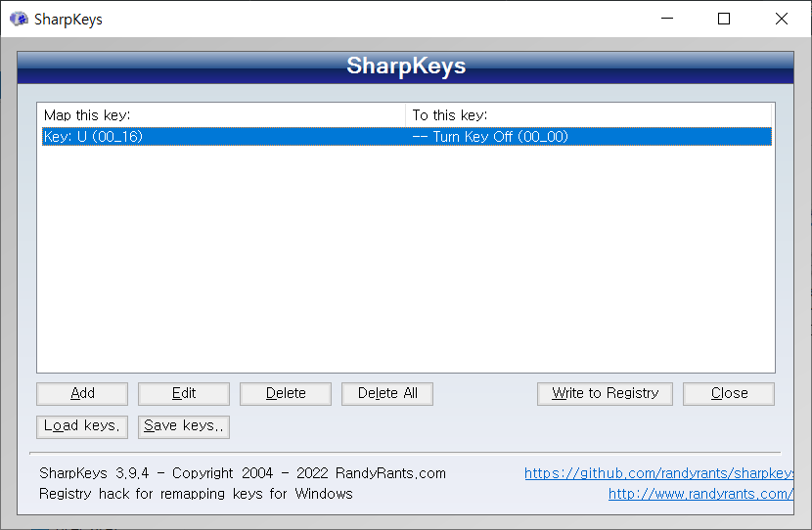This screenshot has height=530, width=812.
Task: Click the SharpKeys 3.9.4 copyright text
Action: click(243, 473)
